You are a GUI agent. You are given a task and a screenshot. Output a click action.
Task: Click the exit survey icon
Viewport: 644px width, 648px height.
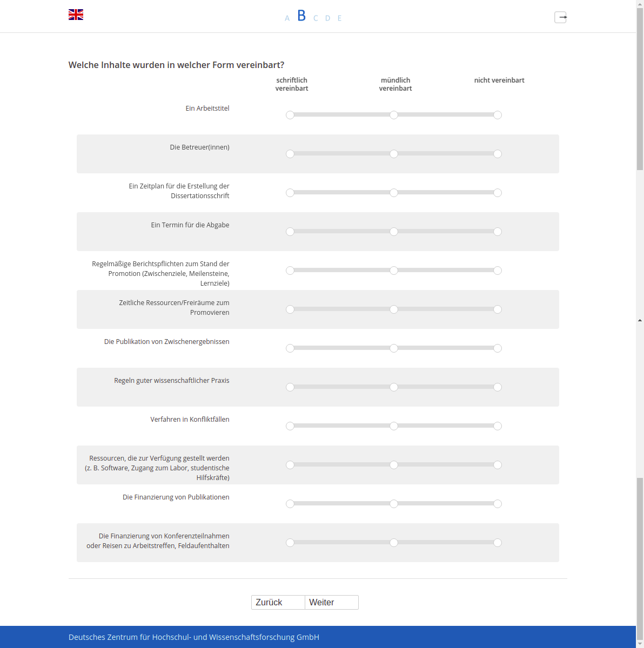click(x=560, y=17)
